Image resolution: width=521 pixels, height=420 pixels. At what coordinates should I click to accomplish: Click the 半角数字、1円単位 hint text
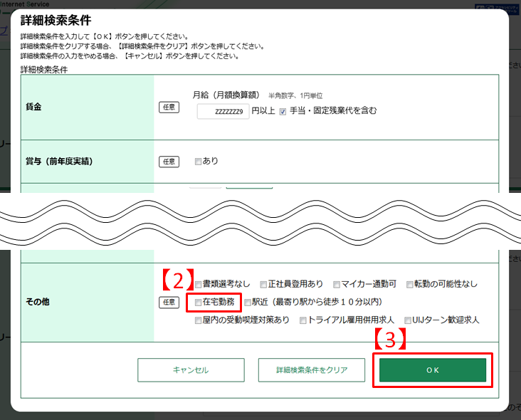pos(295,95)
